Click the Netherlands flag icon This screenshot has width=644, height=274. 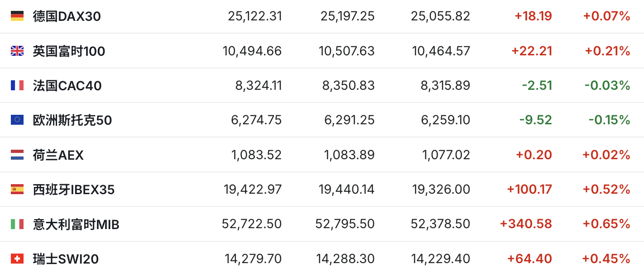17,155
